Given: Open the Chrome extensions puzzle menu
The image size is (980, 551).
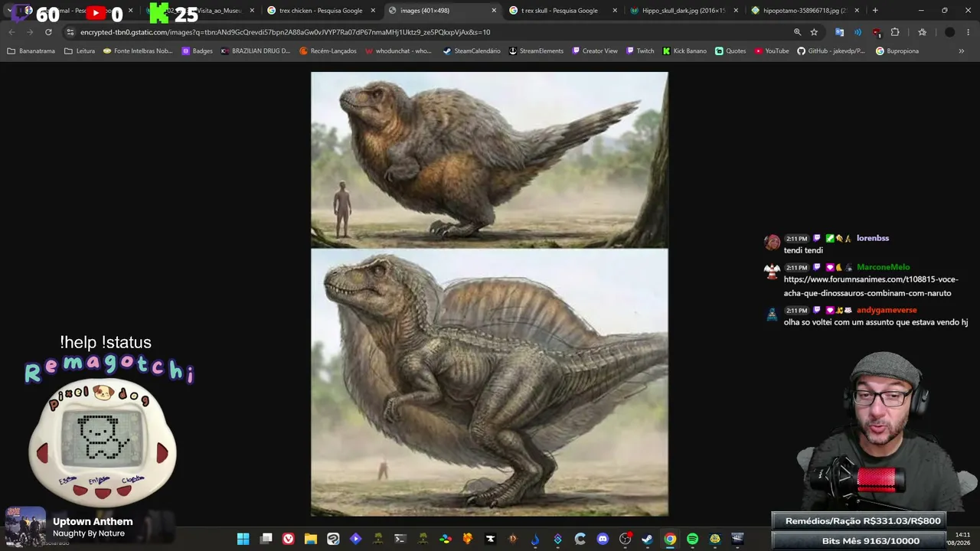Looking at the screenshot, I should pos(895,32).
